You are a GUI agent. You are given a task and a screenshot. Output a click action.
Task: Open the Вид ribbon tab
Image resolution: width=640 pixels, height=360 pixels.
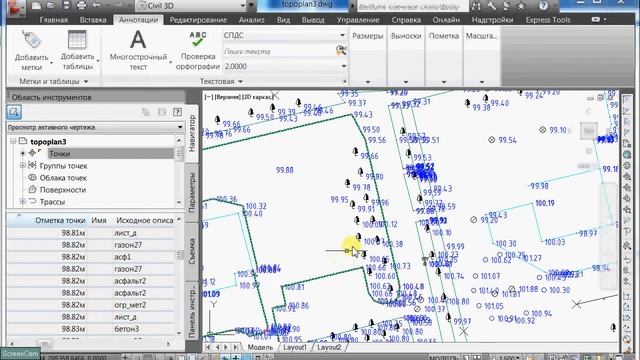coord(283,20)
